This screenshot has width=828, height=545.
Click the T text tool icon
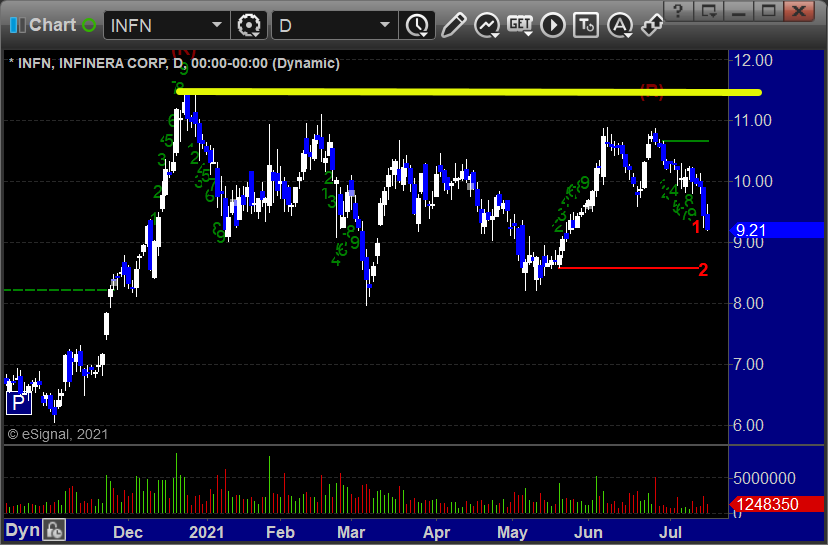tap(586, 25)
